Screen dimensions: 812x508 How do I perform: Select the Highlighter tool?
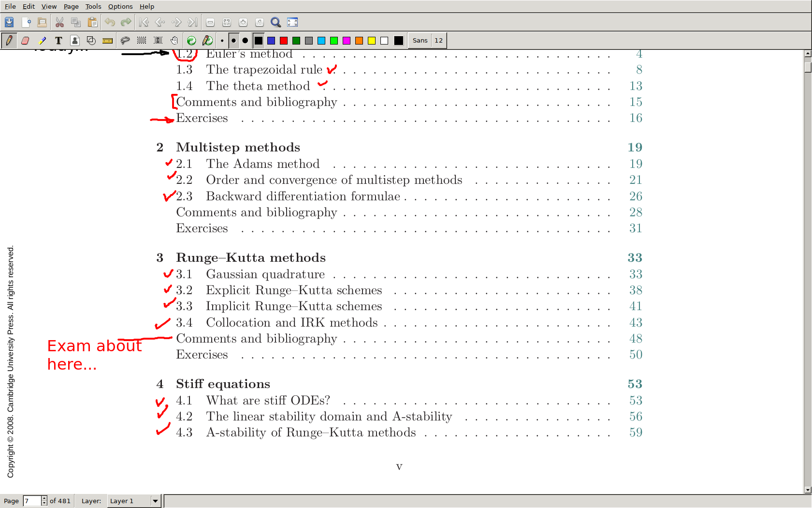coord(43,41)
